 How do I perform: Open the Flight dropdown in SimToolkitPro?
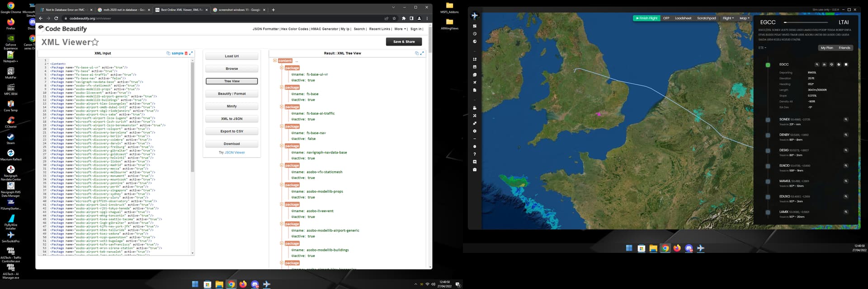(728, 18)
